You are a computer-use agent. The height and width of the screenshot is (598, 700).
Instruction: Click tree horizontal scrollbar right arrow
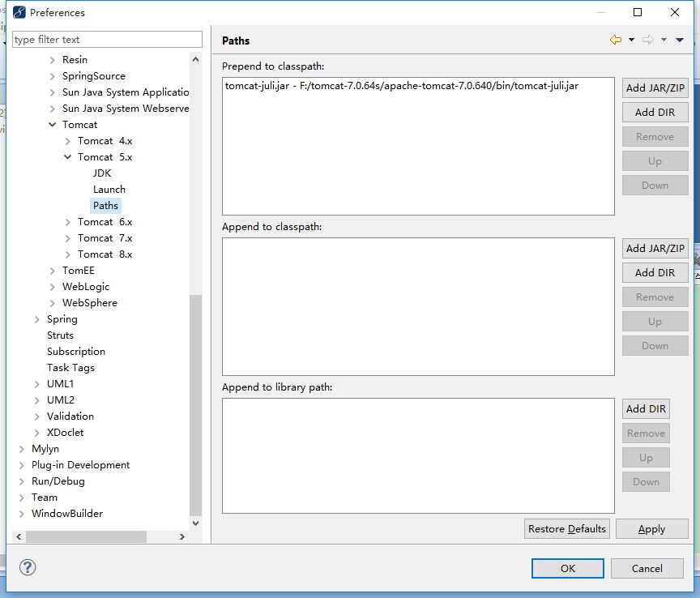(181, 536)
